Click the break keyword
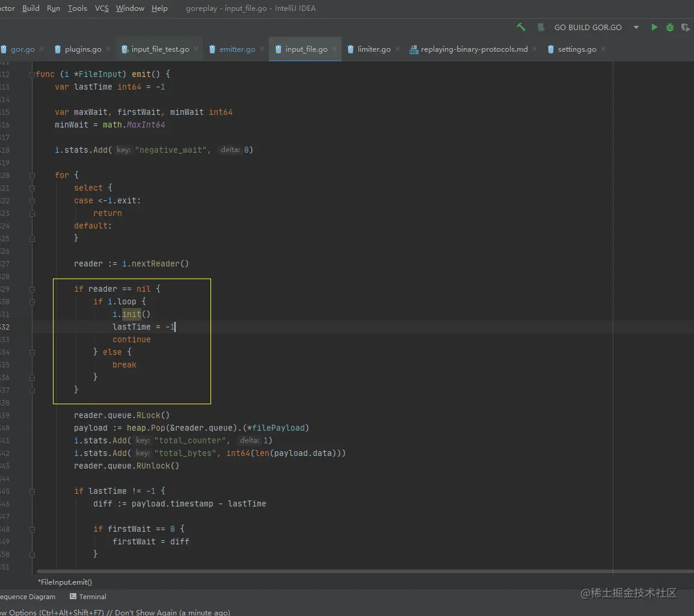The width and height of the screenshot is (694, 616). click(x=124, y=365)
